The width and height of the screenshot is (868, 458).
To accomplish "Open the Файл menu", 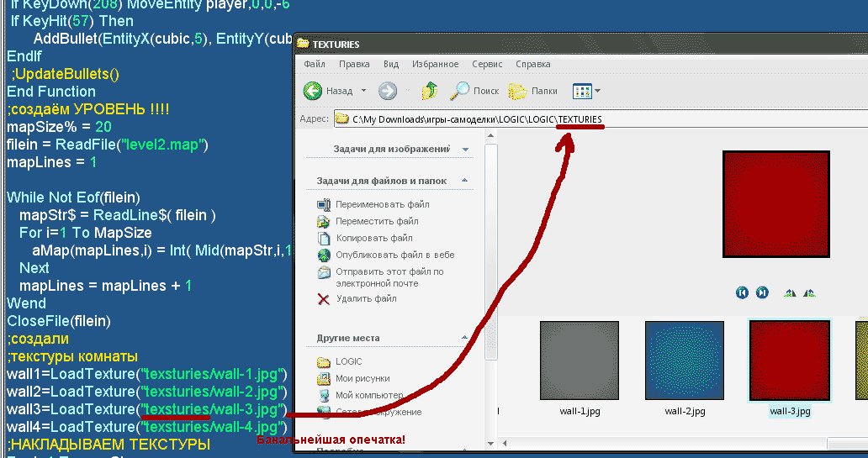I will (315, 65).
